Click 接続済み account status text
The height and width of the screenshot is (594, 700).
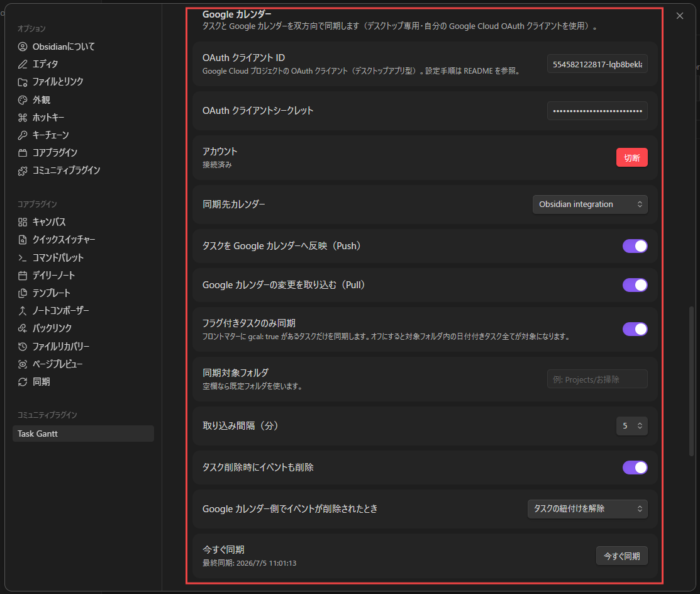[217, 165]
